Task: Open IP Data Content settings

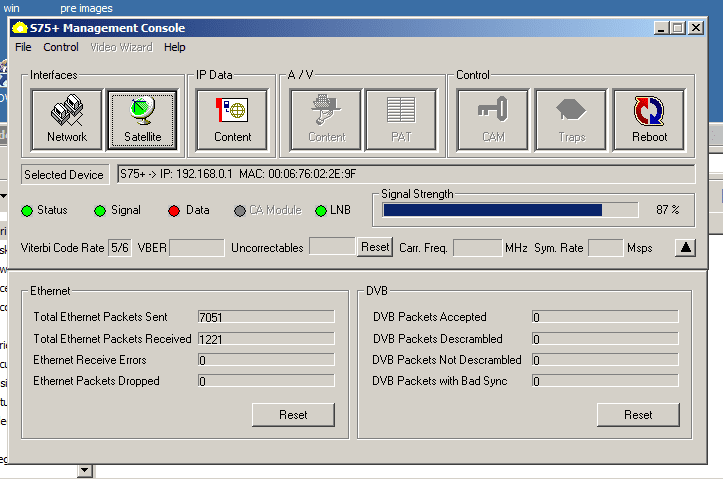Action: click(232, 120)
